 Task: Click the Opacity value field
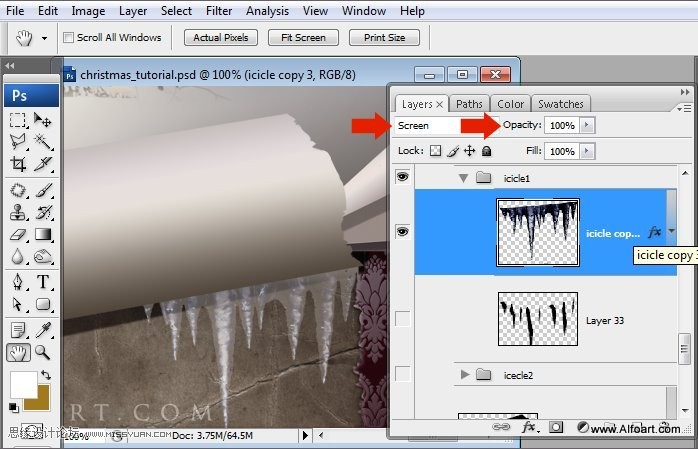[x=563, y=125]
